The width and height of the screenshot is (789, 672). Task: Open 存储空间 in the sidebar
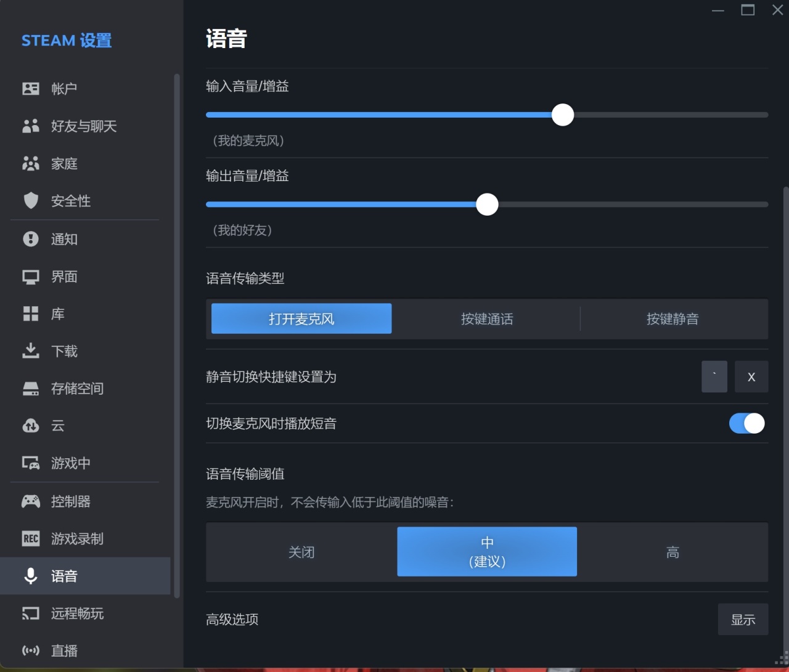tap(85, 389)
